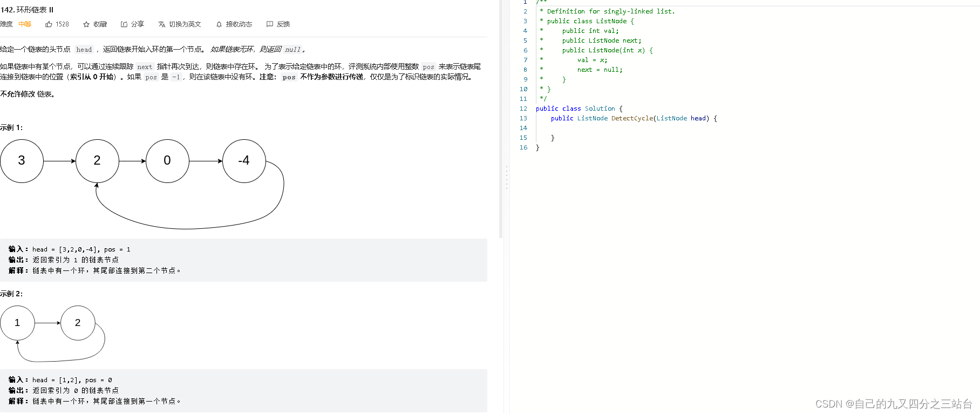Click the star favorite icon
Screen dimensions: 980x414
pyautogui.click(x=86, y=24)
